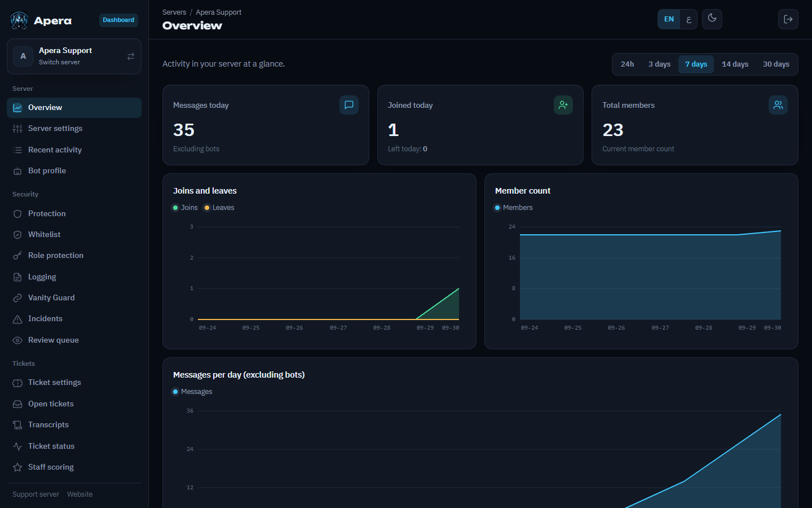Select the 14 days time range
Viewport: 812px width, 508px height.
[x=735, y=64]
